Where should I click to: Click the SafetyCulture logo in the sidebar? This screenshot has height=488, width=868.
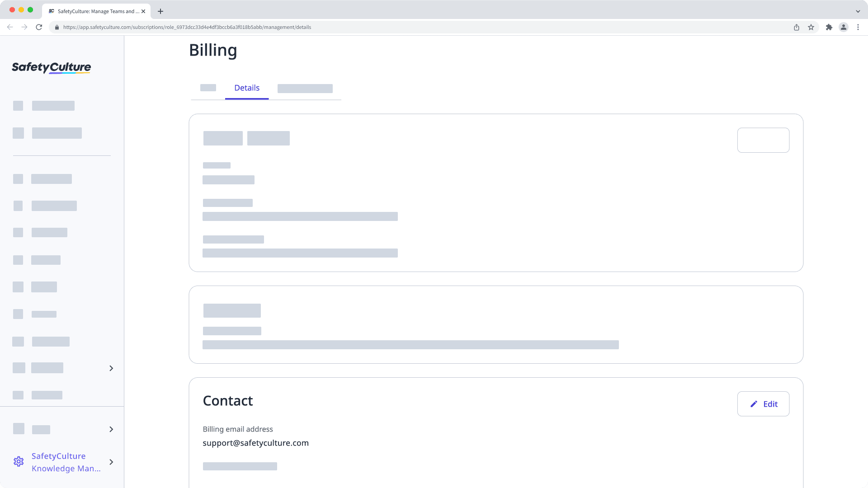tap(50, 67)
